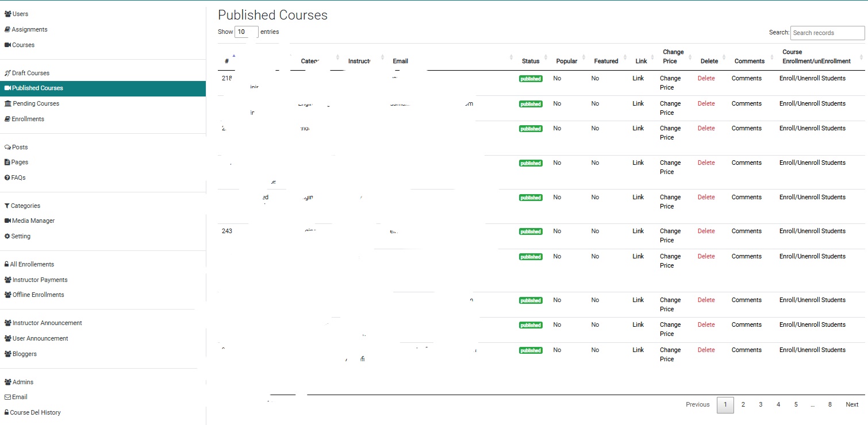This screenshot has width=868, height=425.
Task: Click the Pending Courses building icon
Action: pyautogui.click(x=8, y=103)
